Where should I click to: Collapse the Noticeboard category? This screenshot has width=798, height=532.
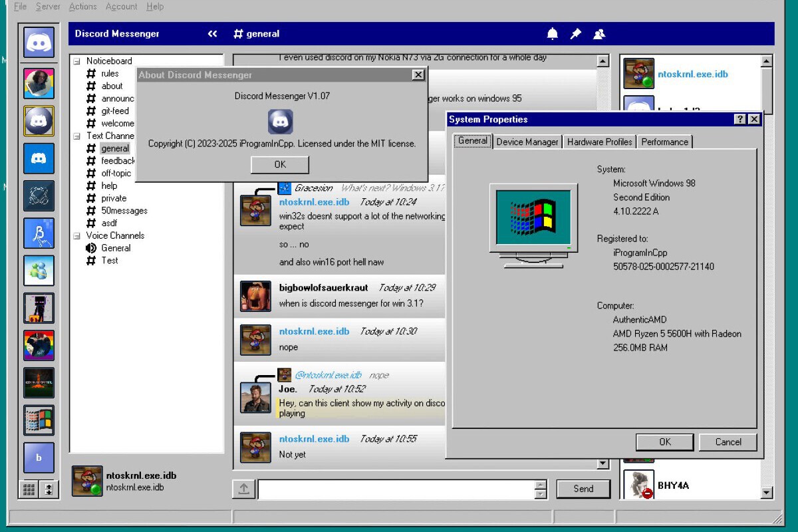[76, 61]
